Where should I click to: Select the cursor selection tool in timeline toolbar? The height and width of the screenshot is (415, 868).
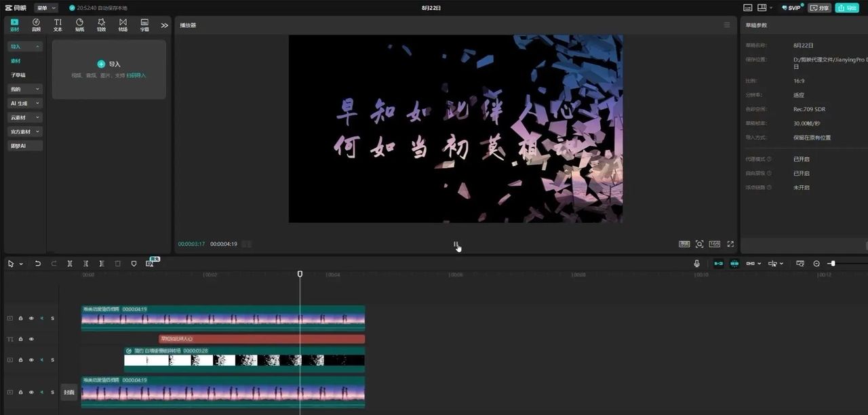(x=9, y=263)
